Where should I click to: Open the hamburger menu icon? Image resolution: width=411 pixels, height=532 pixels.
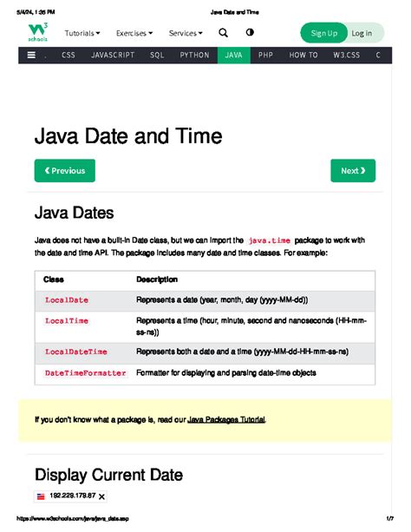pos(31,55)
